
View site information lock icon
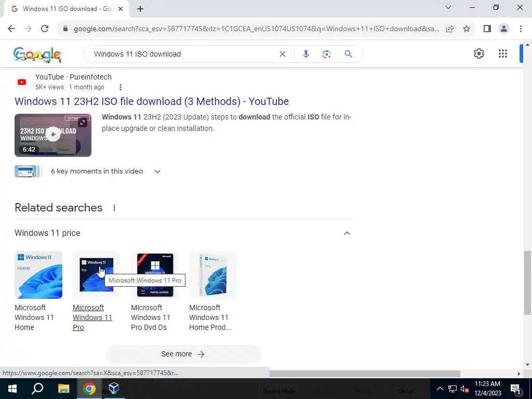(x=65, y=29)
